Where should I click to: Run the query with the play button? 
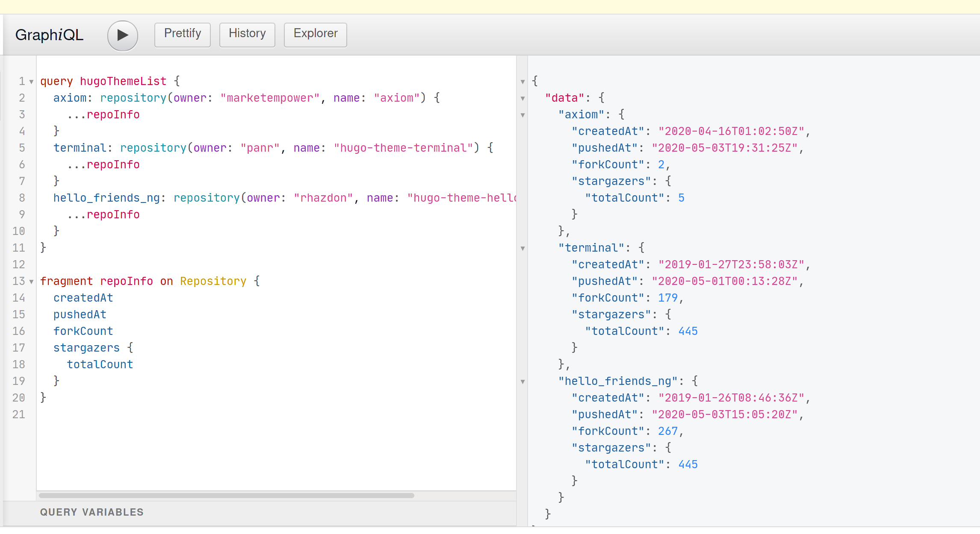pos(123,35)
